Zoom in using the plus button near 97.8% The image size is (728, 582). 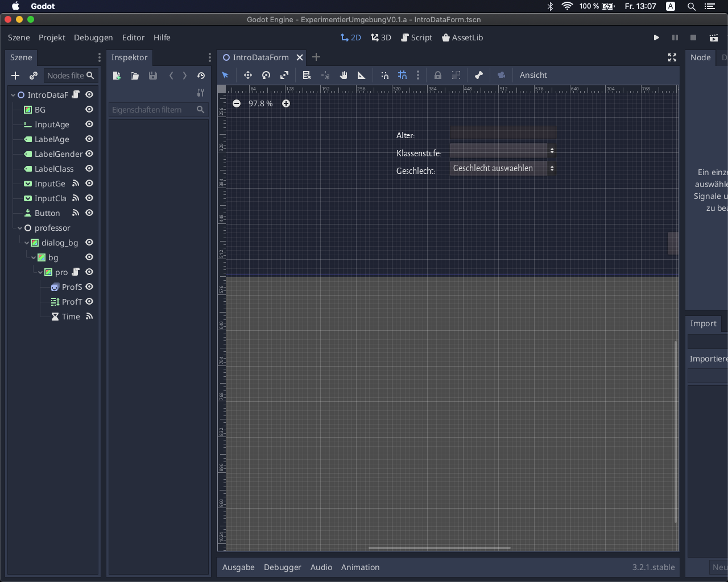point(286,103)
